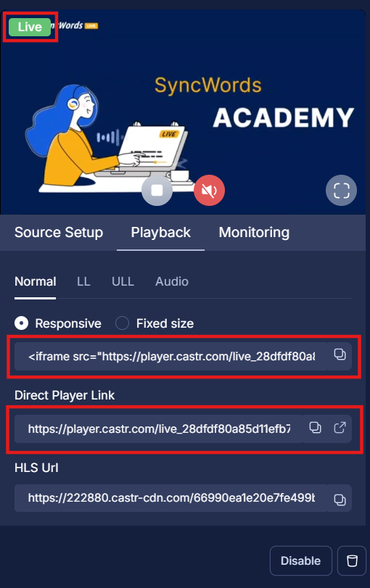The width and height of the screenshot is (370, 588).
Task: Switch to the Source Setup tab
Action: coord(59,233)
